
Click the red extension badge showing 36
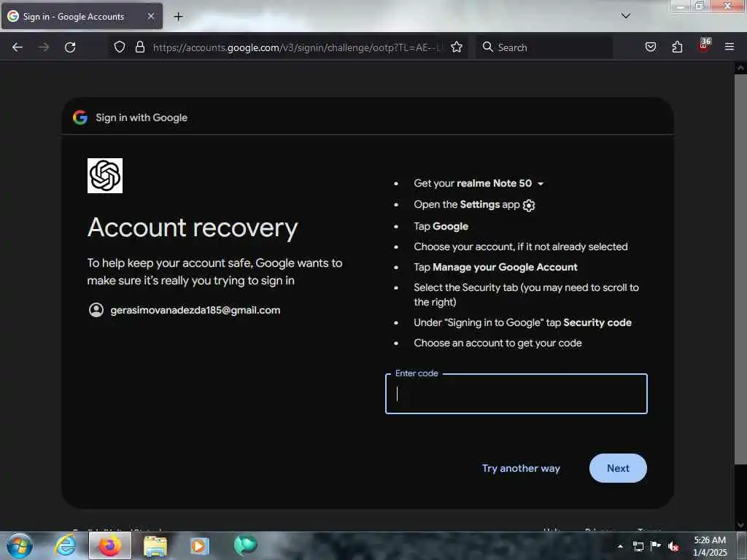[704, 46]
